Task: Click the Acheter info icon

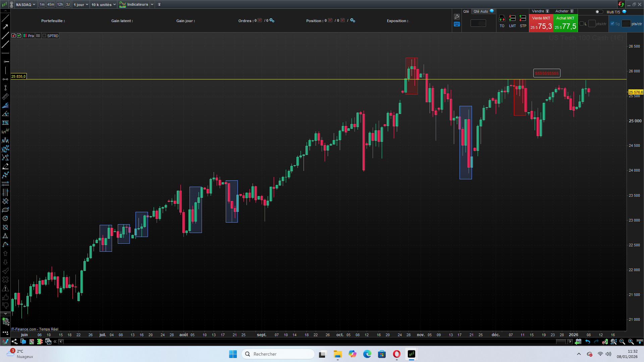Action: point(572,11)
